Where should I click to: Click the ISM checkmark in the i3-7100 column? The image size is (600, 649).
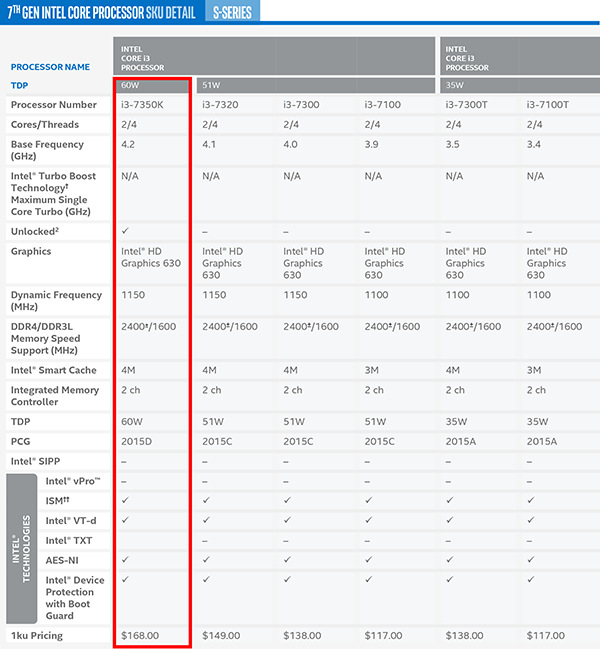(367, 499)
